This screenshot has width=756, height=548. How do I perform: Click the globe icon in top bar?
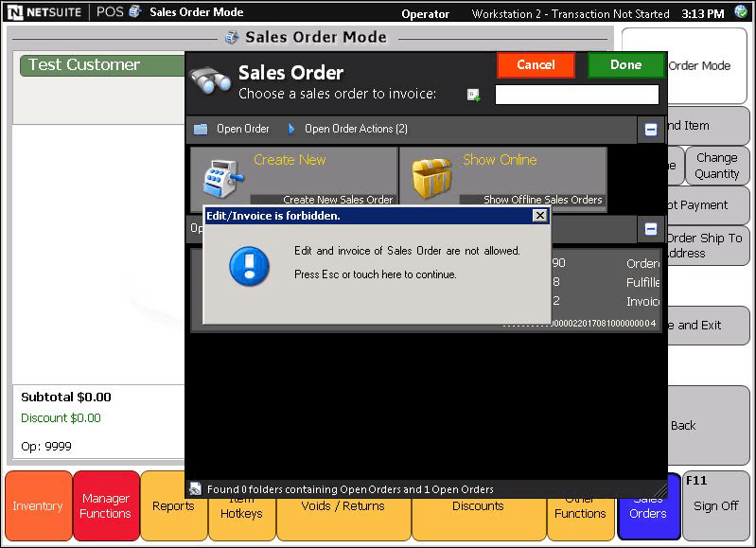pyautogui.click(x=741, y=12)
